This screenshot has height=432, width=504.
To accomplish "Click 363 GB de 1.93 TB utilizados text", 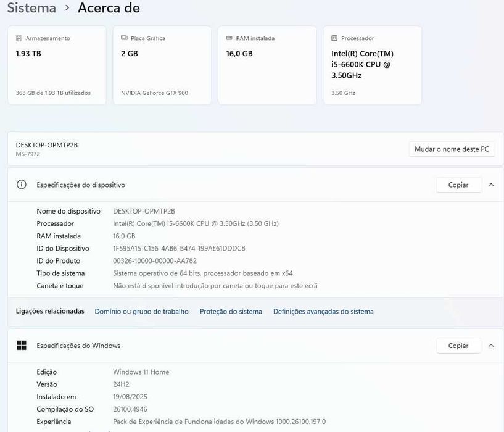I will 53,93.
